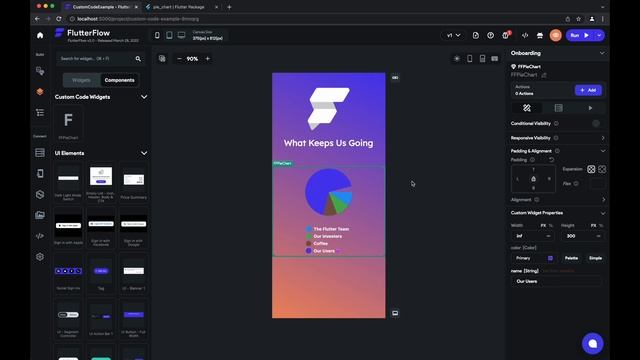Open the document save icon in top bar
This screenshot has height=360, width=640.
pos(476,36)
